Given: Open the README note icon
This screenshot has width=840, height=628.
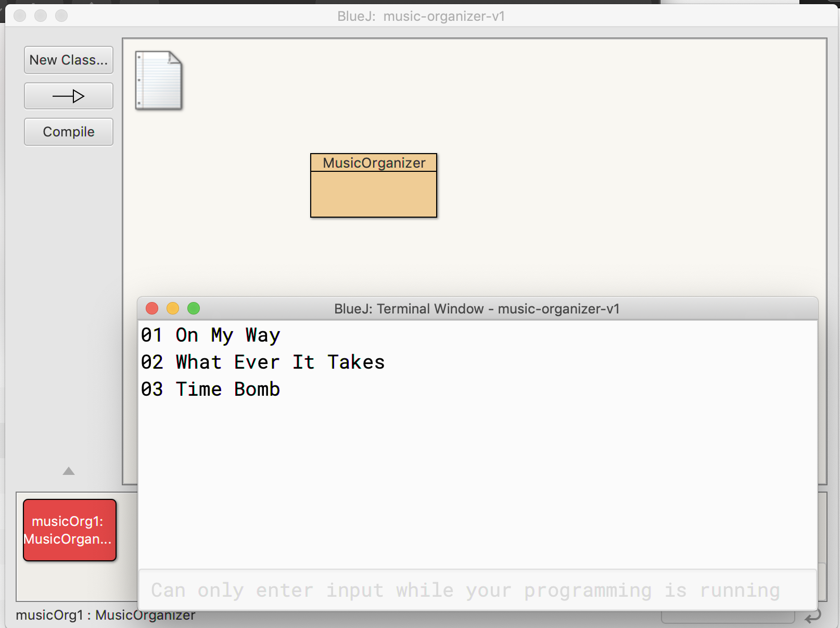Looking at the screenshot, I should 159,80.
